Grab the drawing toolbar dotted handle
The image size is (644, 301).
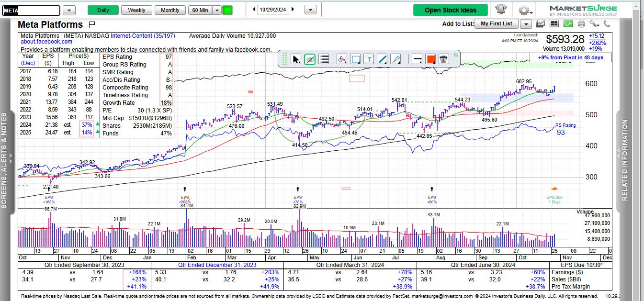click(x=284, y=59)
